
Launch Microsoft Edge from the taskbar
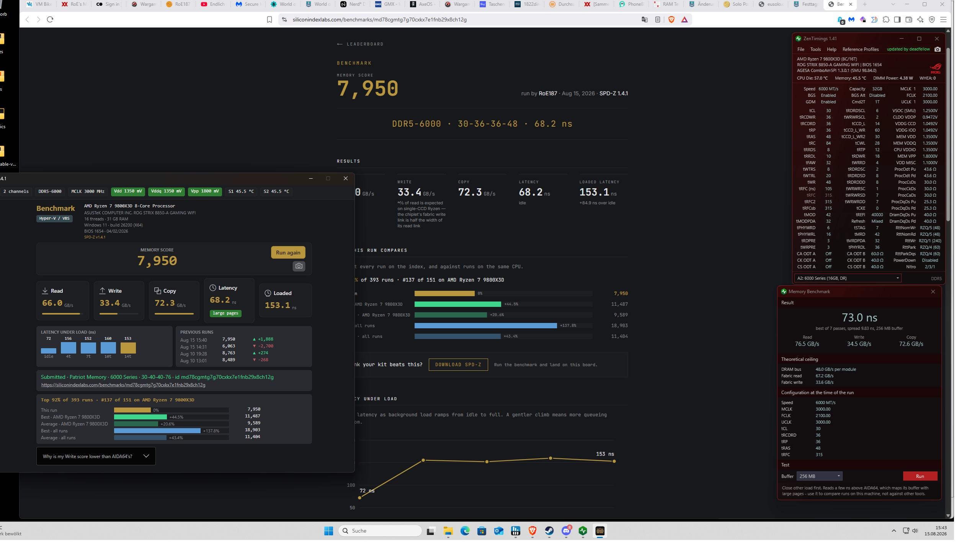pos(465,531)
